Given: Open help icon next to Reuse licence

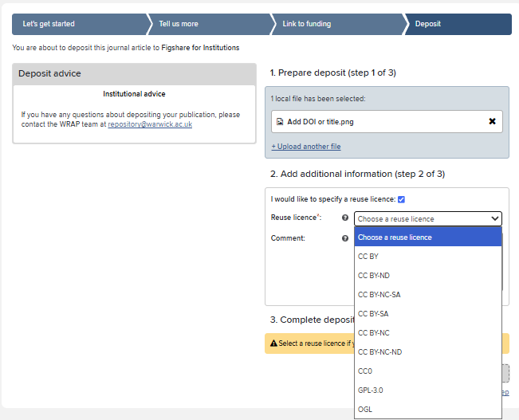Looking at the screenshot, I should tap(345, 218).
